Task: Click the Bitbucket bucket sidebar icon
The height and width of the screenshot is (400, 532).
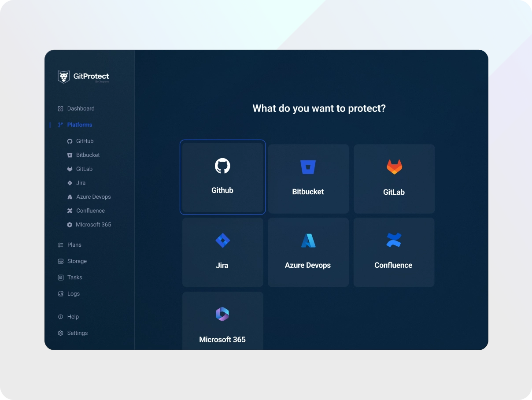Action: (x=70, y=155)
